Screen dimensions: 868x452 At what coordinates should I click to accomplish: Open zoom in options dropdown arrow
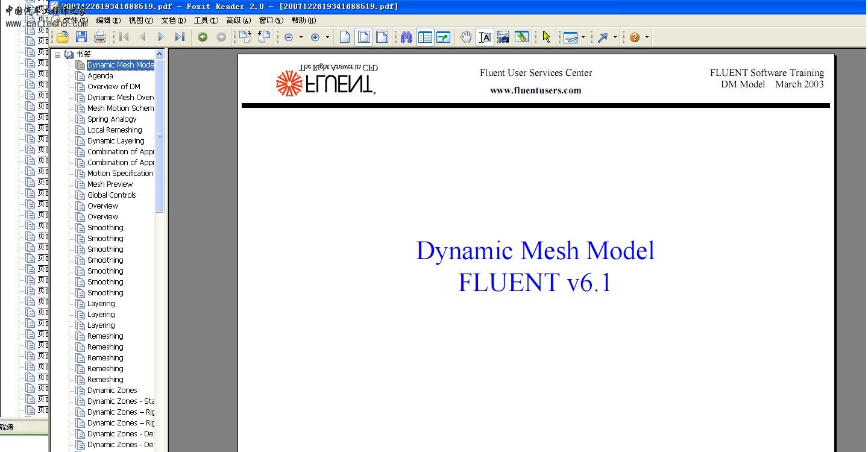point(327,37)
